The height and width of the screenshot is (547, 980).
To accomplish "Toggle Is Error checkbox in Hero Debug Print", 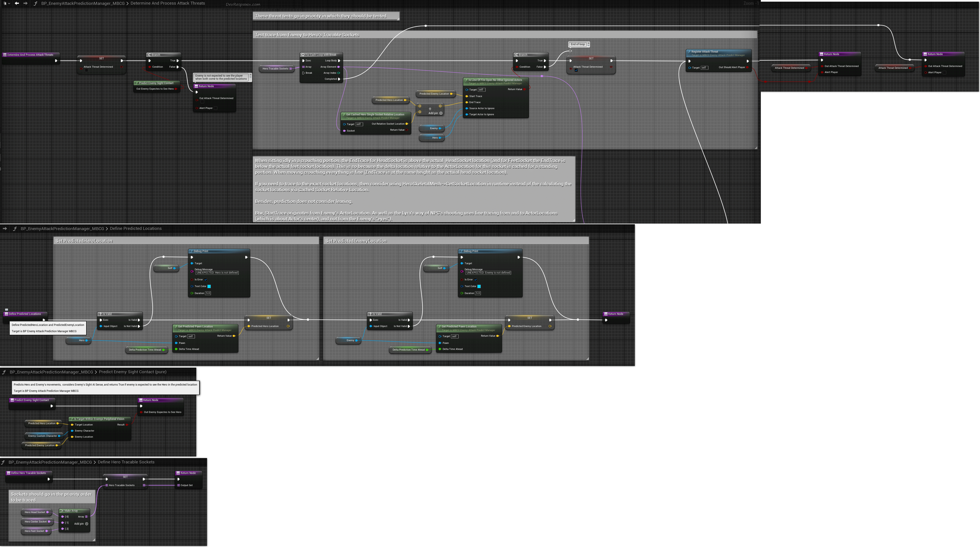I will (x=206, y=280).
